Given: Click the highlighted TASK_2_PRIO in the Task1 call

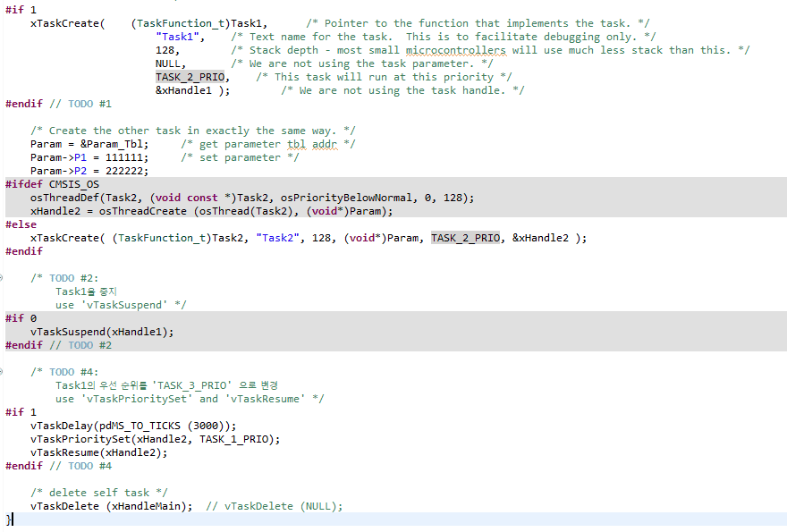Looking at the screenshot, I should coord(190,77).
